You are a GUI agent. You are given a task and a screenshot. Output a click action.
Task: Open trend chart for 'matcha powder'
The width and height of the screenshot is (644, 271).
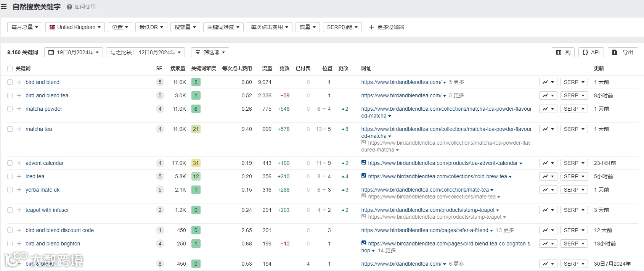[x=548, y=109]
